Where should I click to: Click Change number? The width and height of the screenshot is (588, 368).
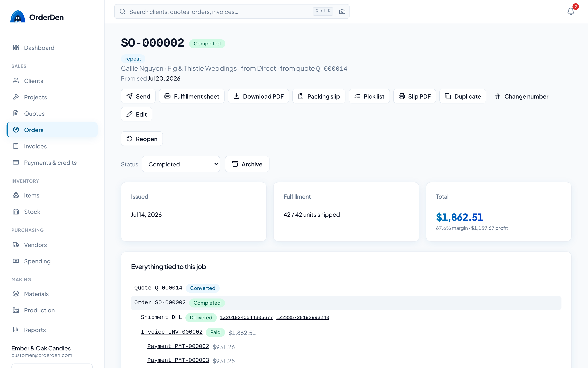click(x=521, y=96)
